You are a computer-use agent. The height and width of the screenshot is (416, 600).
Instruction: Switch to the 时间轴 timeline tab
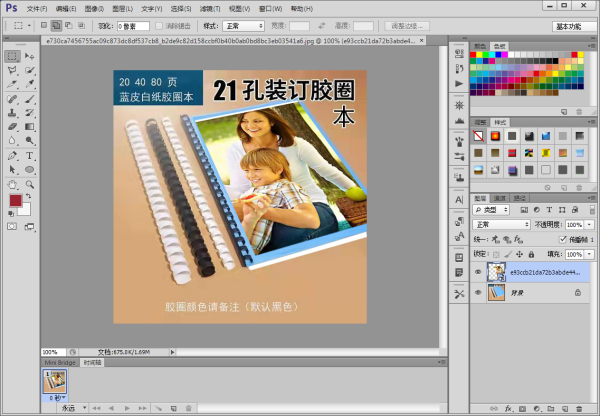(91, 362)
